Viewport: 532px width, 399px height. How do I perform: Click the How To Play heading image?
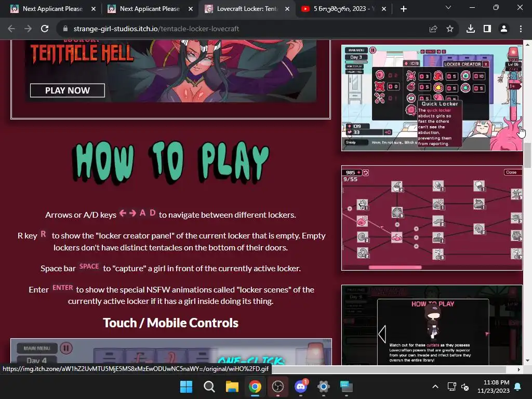[170, 162]
